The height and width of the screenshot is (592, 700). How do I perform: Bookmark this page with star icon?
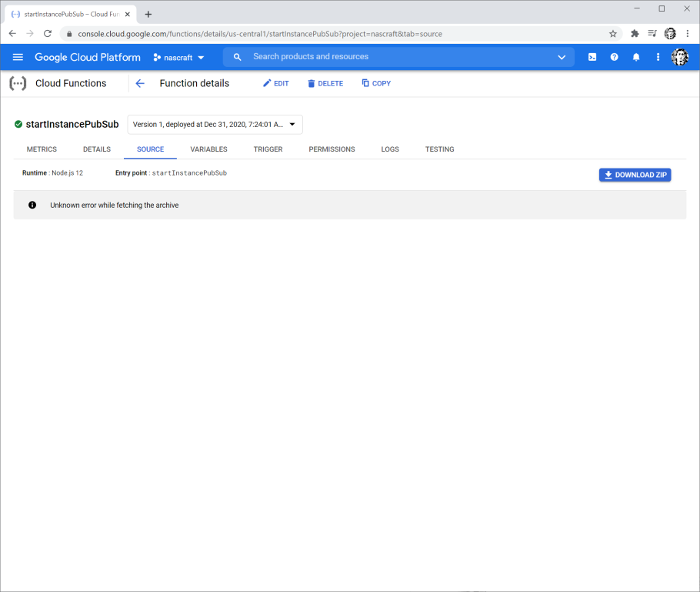click(x=613, y=34)
